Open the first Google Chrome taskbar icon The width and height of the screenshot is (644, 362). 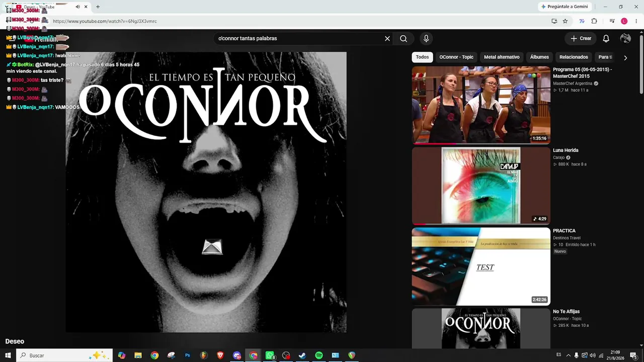[x=154, y=355]
